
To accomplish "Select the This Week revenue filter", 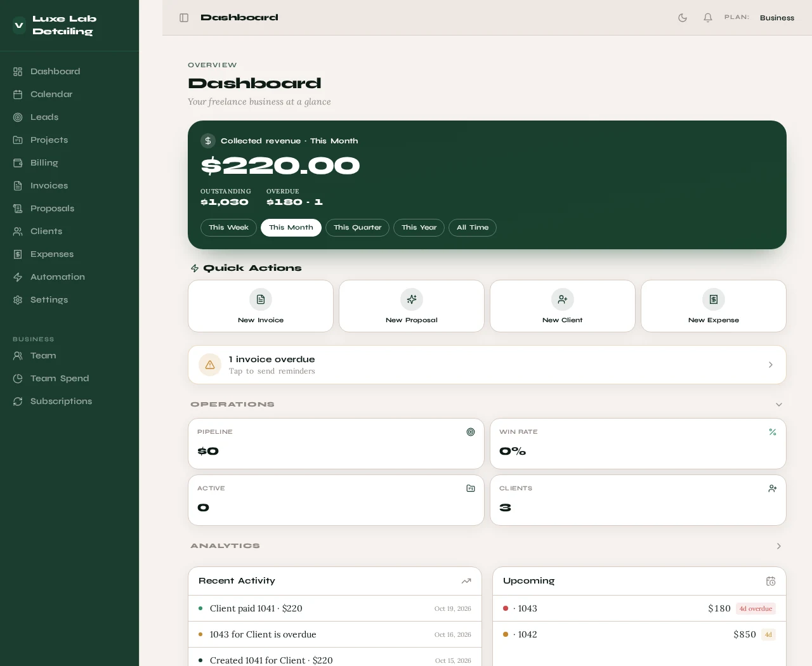I will click(228, 228).
